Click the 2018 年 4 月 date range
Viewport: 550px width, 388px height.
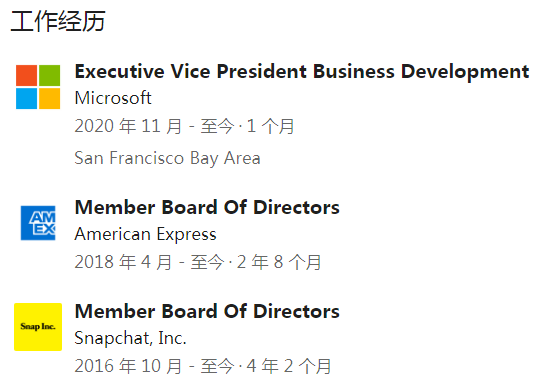[x=149, y=262]
